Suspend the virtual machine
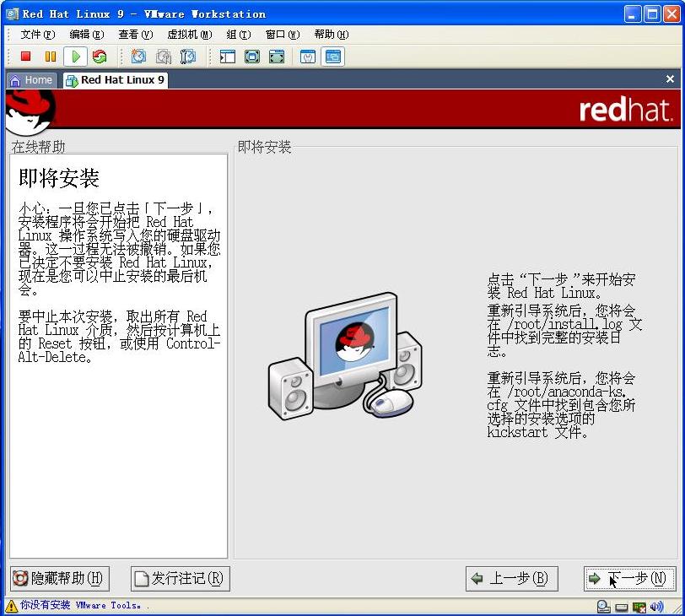This screenshot has height=616, width=685. pos(49,56)
